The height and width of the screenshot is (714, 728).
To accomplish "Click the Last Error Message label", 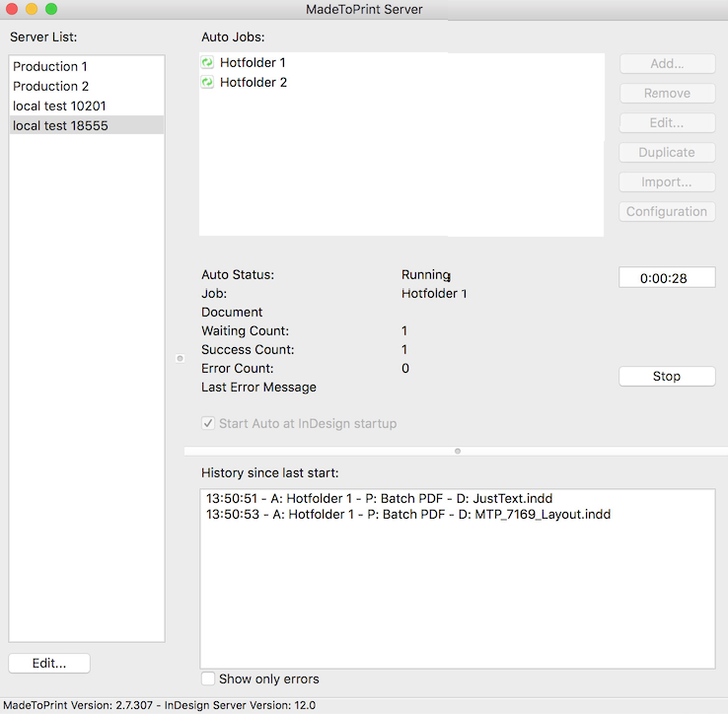I will (x=258, y=388).
